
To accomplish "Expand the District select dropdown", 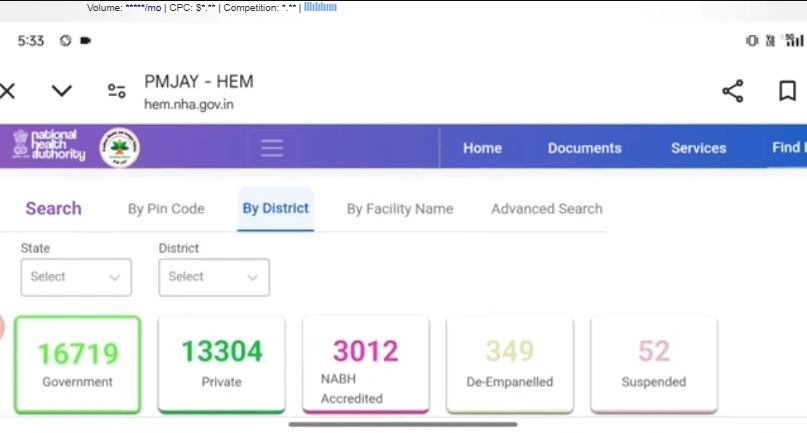I will pyautogui.click(x=214, y=278).
